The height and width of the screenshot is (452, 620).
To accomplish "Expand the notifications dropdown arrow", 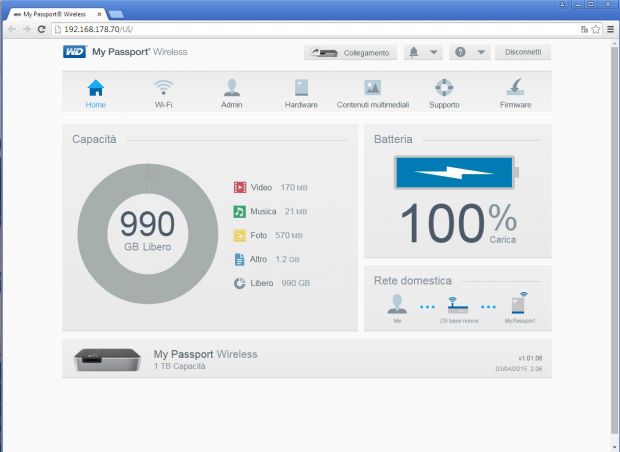I will [x=434, y=52].
